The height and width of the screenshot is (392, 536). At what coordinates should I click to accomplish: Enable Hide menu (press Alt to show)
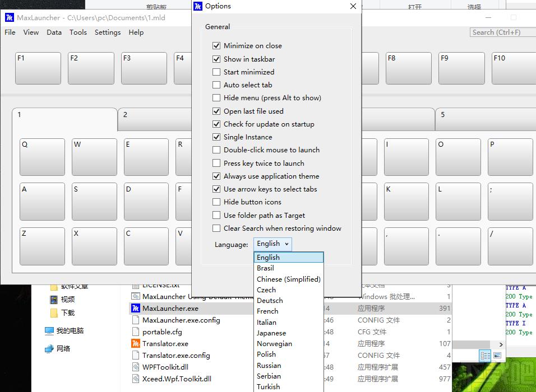pos(216,97)
